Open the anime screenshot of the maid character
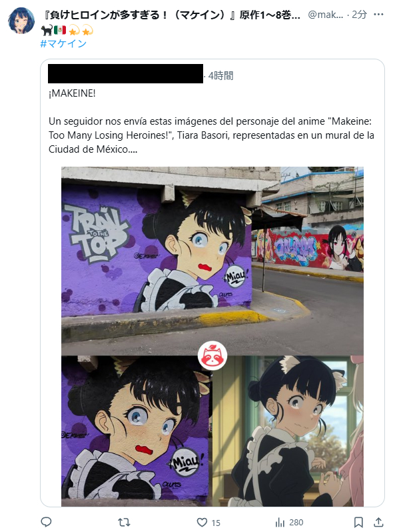Image resolution: width=393 pixels, height=532 pixels. coord(288,431)
